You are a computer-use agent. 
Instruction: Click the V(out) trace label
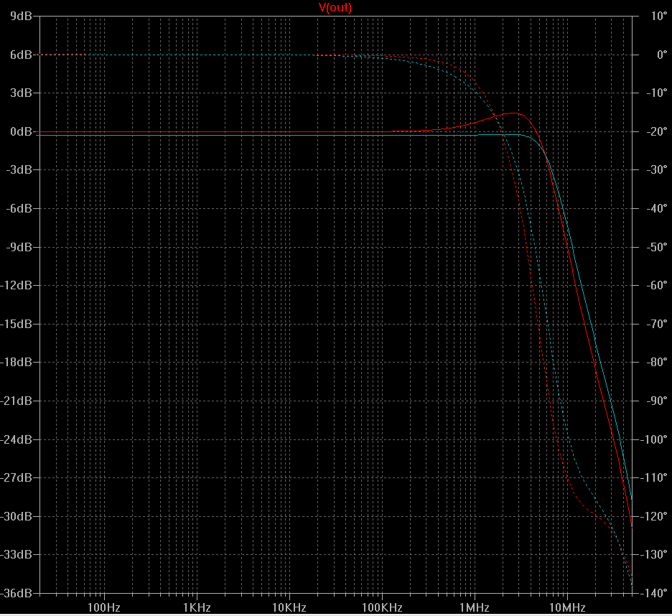(335, 7)
